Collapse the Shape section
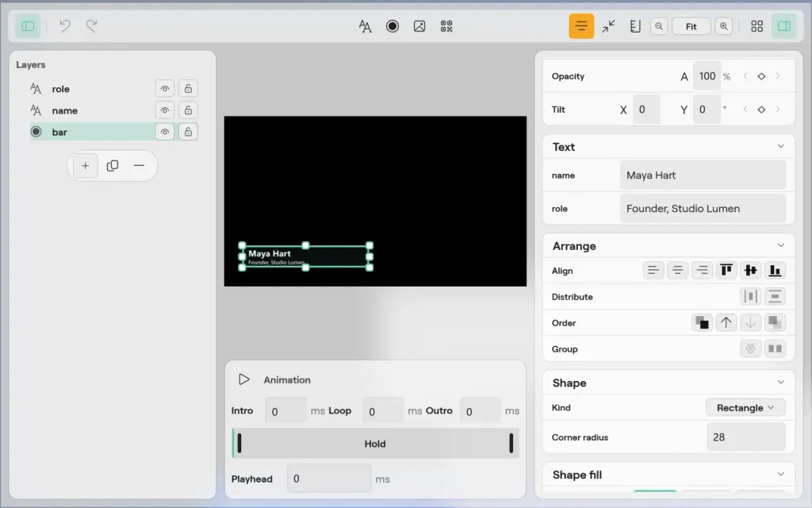 (781, 383)
